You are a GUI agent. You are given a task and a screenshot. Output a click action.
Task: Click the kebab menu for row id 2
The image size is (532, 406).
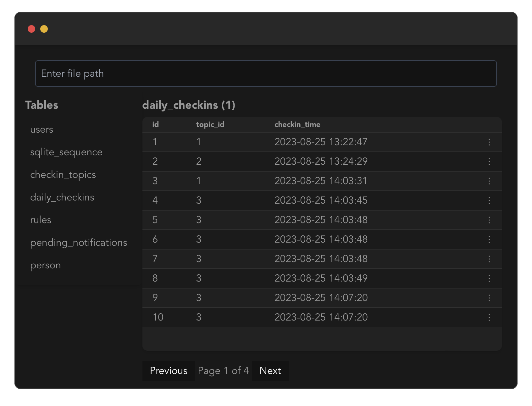(x=489, y=162)
